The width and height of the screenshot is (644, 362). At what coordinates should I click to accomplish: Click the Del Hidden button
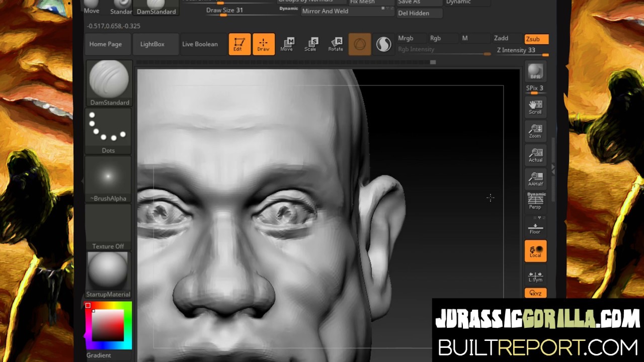(420, 13)
